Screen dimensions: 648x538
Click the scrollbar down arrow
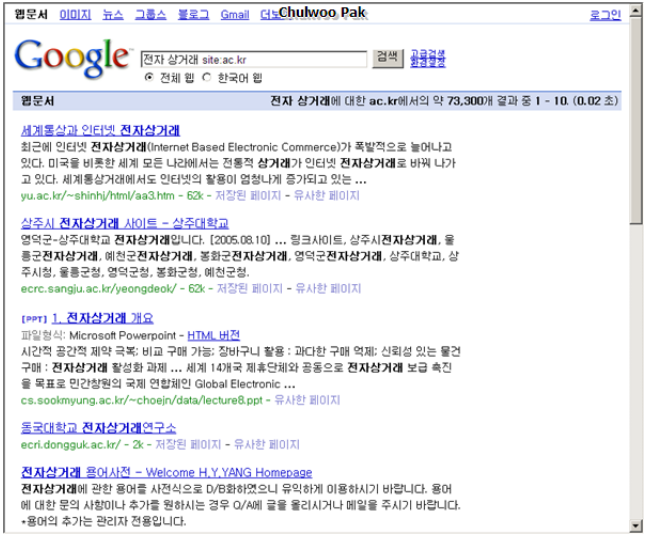coord(636,526)
